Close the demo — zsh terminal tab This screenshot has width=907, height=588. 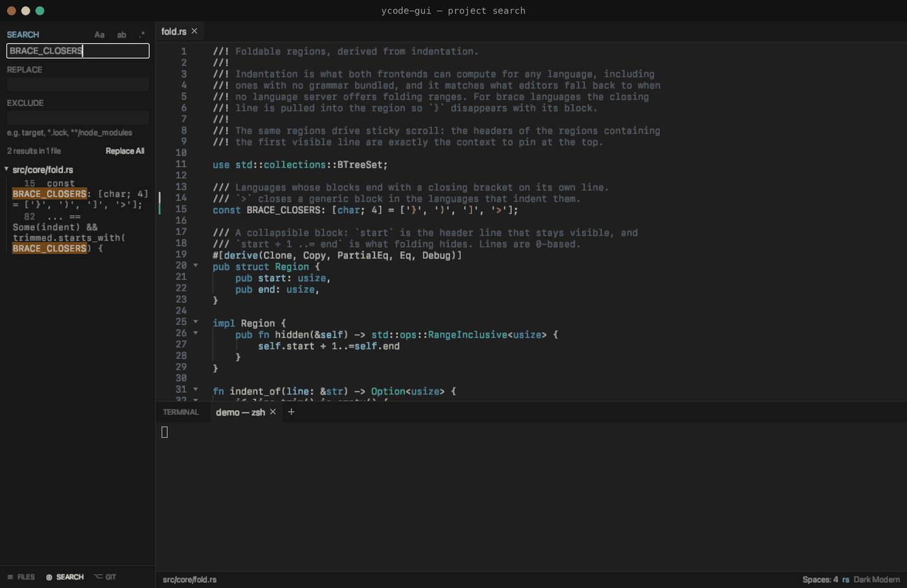[x=273, y=412]
